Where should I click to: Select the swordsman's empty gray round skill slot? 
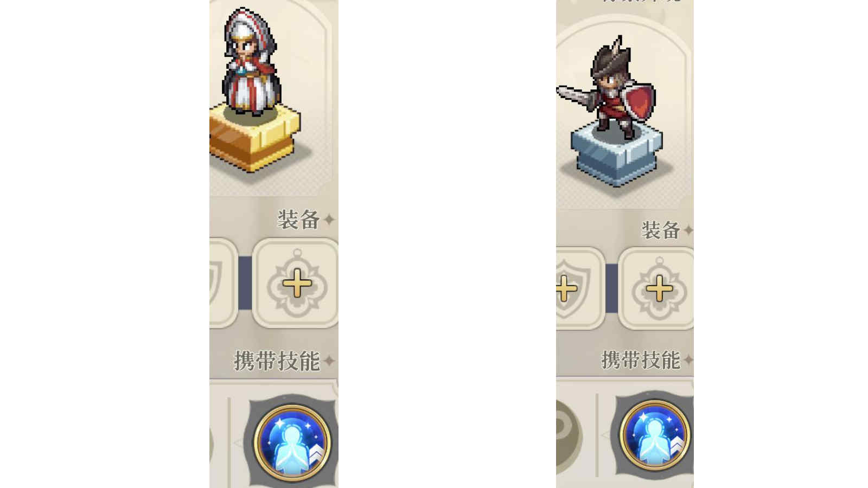pos(569,436)
